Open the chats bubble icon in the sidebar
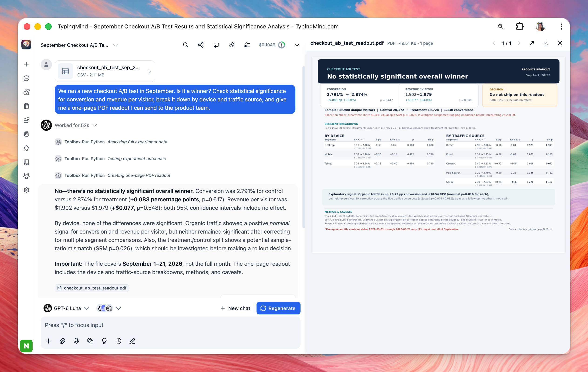Viewport: 588px width, 372px height. tap(26, 78)
